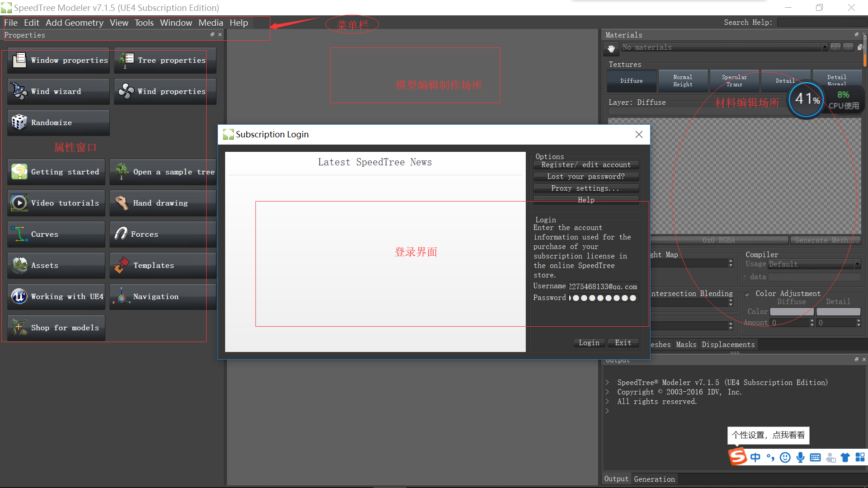Open the Templates topic

coord(163,265)
